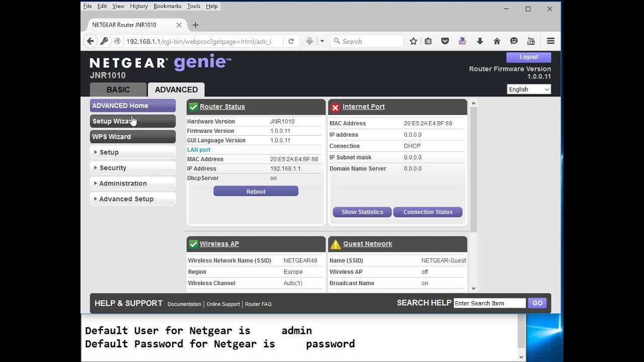
Task: Open the Help menu
Action: click(212, 6)
